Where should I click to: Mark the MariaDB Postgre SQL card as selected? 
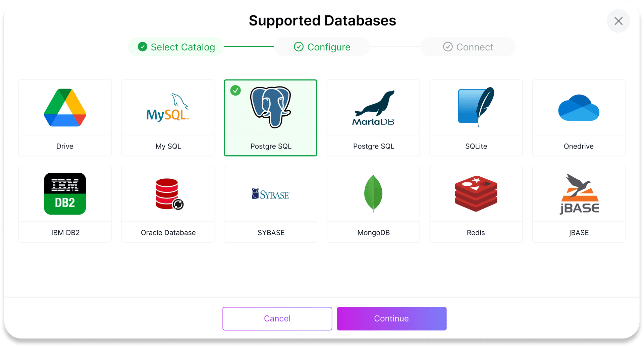click(373, 118)
